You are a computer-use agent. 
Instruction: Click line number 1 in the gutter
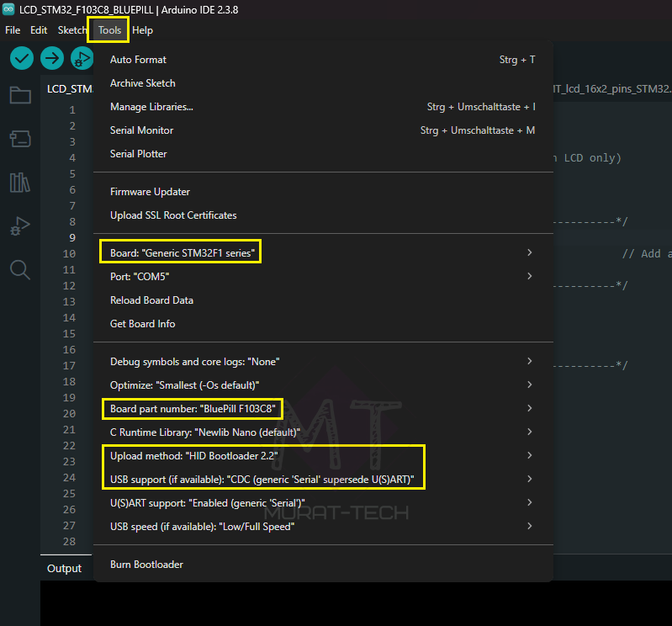pos(72,109)
